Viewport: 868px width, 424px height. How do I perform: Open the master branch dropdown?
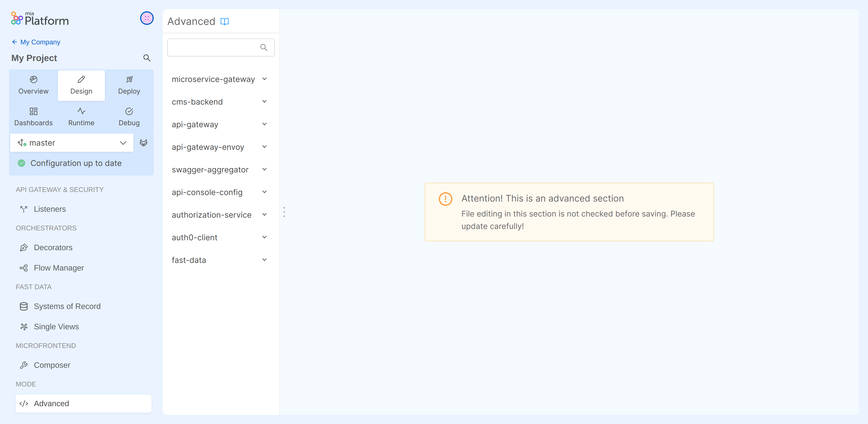[x=72, y=143]
